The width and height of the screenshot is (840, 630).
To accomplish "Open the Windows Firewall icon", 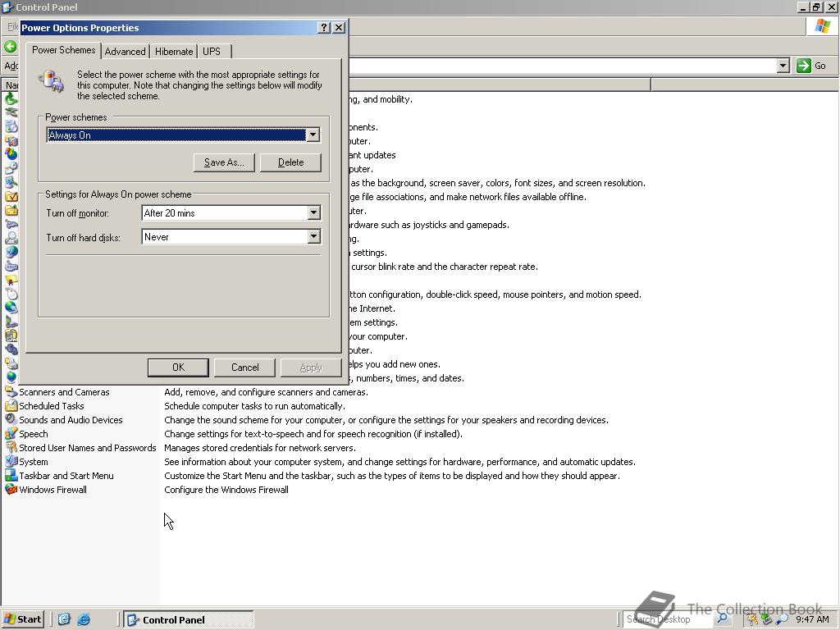I will [11, 490].
